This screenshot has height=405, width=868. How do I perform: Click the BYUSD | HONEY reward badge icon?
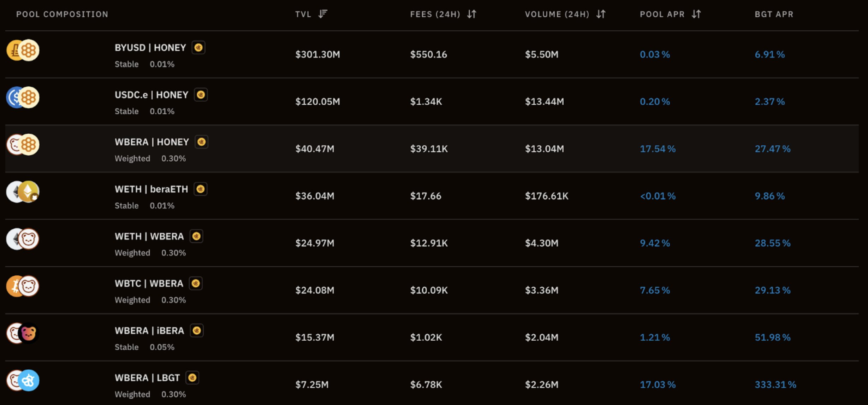pos(198,47)
